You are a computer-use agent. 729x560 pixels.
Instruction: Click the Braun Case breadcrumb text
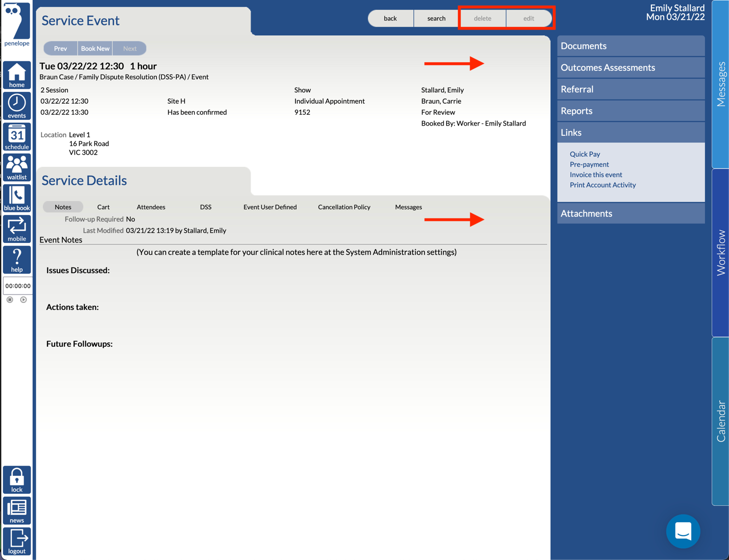(56, 77)
